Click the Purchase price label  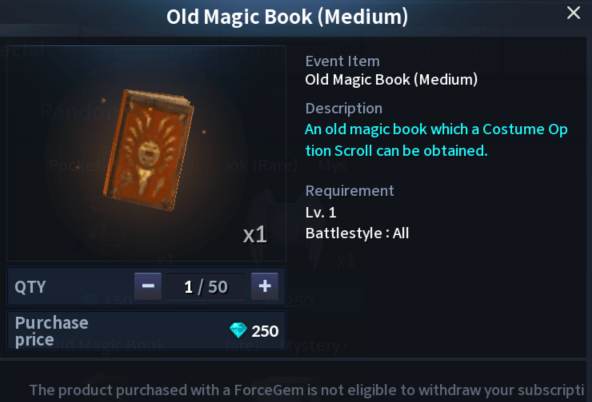point(52,331)
